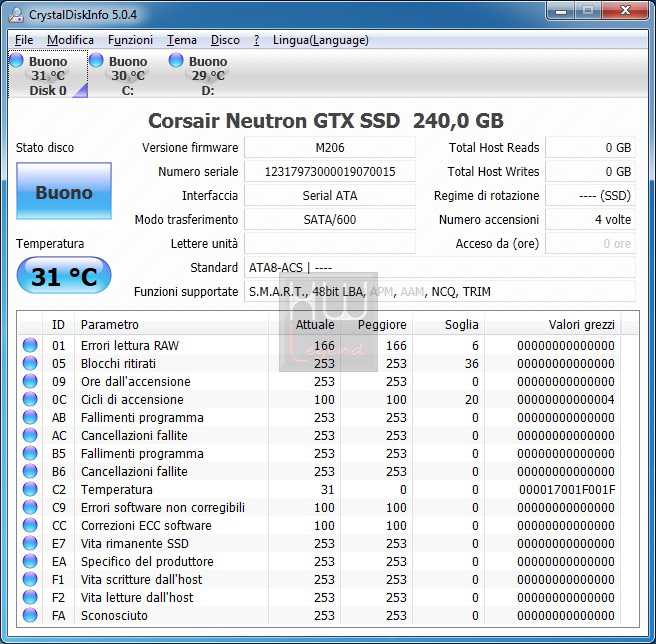Click status orb for Vita letture dall'host
This screenshot has width=656, height=644.
tap(30, 597)
